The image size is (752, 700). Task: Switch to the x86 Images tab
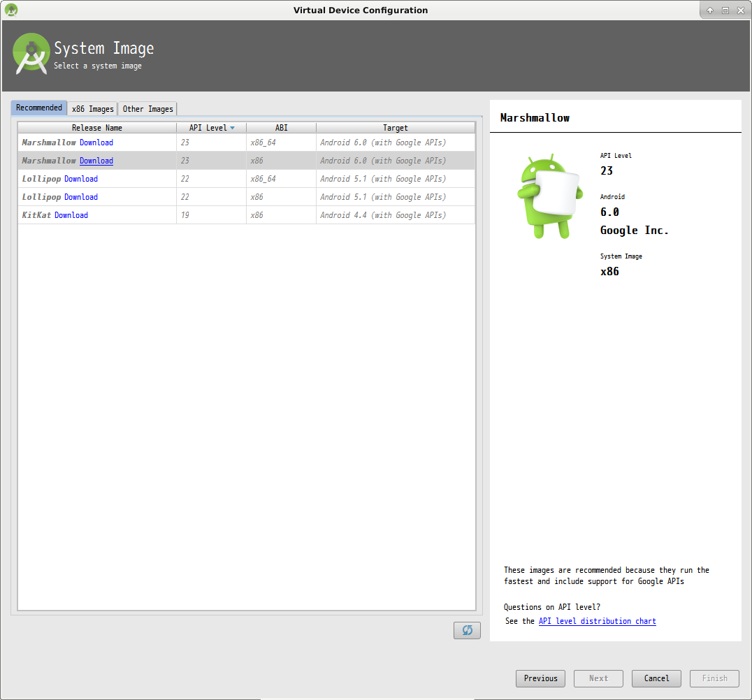click(92, 109)
